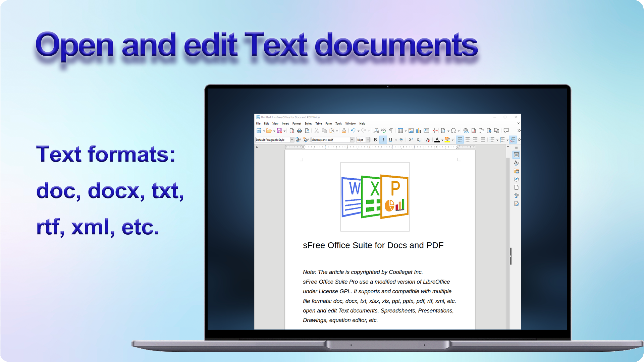This screenshot has width=644, height=362.
Task: Expand Default Paragraph Style dropdown
Action: (292, 140)
